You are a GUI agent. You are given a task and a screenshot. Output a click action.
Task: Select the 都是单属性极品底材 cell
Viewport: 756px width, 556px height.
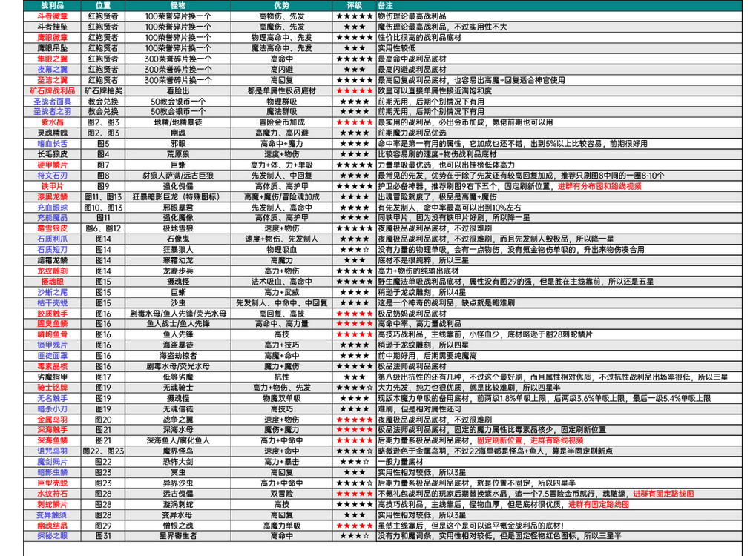click(x=282, y=90)
